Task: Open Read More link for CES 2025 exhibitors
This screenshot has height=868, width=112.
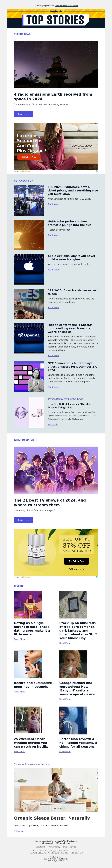Action: 53,204
